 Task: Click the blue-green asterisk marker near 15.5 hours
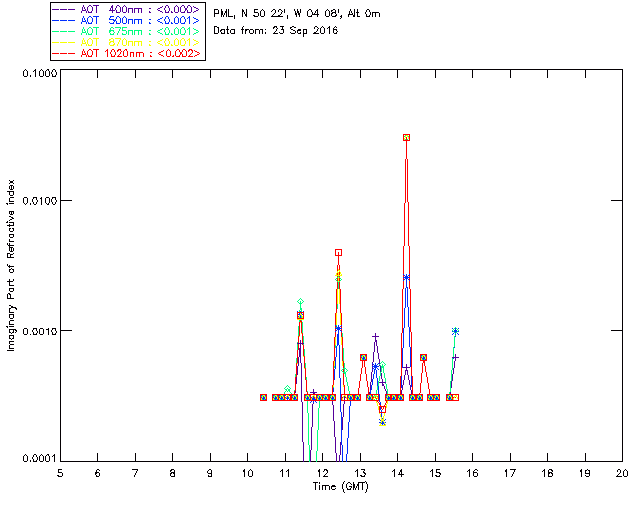click(x=456, y=332)
